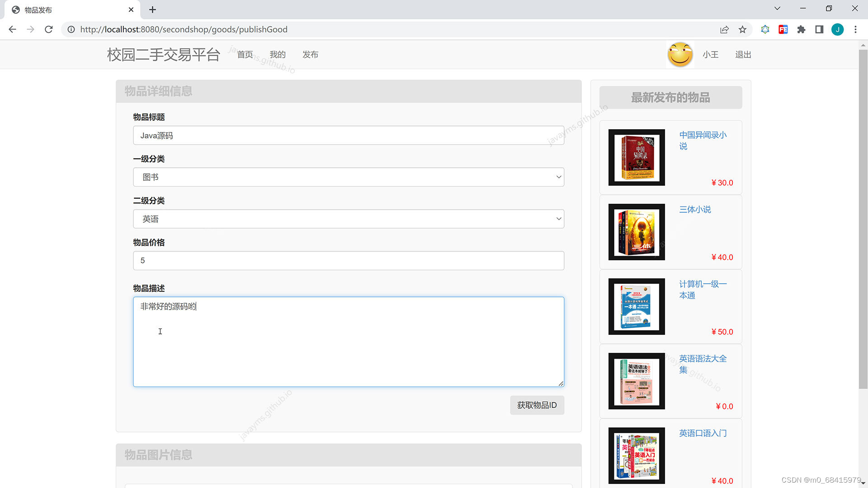Click the scrollbar up arrow
This screenshot has width=868, height=488.
click(x=863, y=45)
